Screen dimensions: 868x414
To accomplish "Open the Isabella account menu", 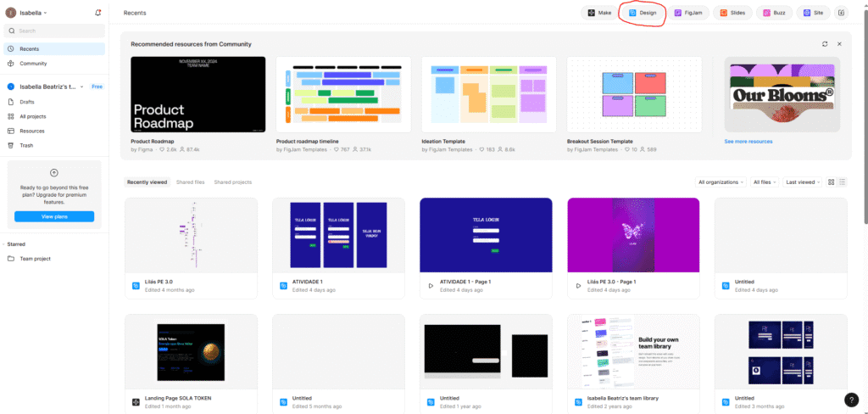I will (x=32, y=14).
